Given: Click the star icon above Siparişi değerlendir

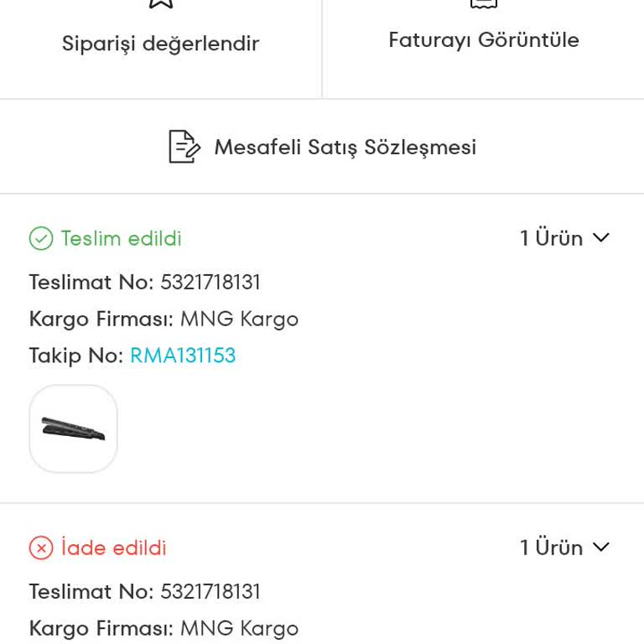Looking at the screenshot, I should (160, 3).
